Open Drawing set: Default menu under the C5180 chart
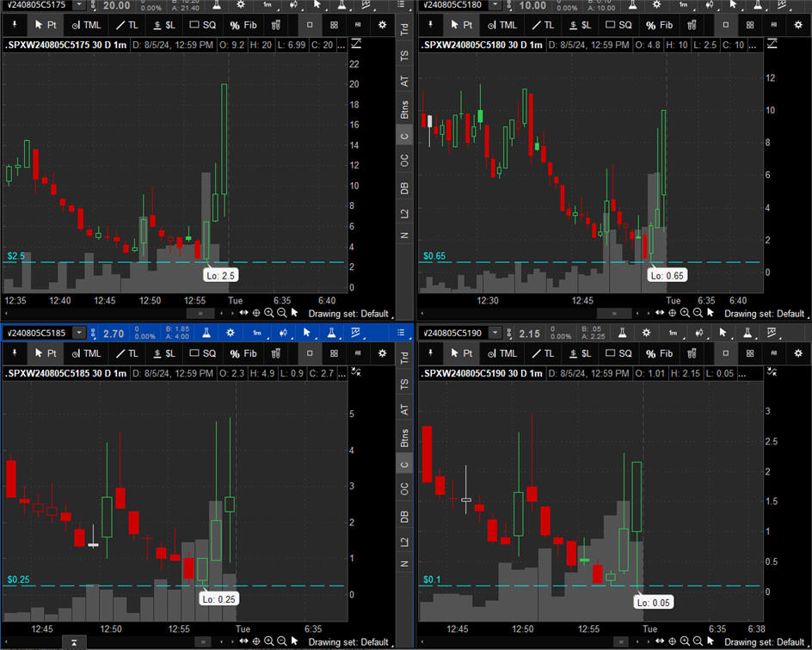Screen dimensions: 812x650 pyautogui.click(x=766, y=314)
